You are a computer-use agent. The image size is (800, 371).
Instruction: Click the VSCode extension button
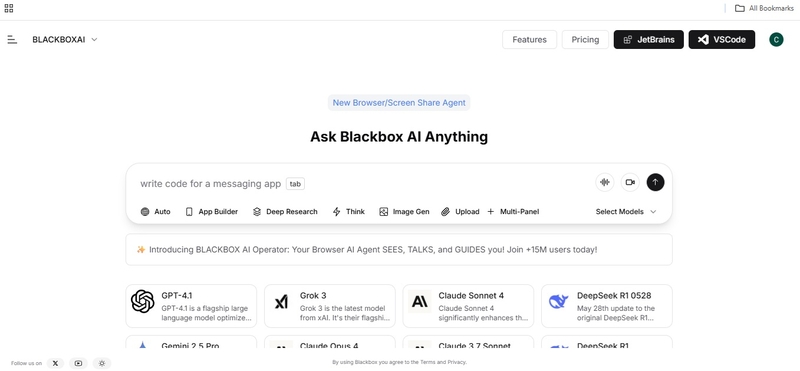tap(721, 39)
